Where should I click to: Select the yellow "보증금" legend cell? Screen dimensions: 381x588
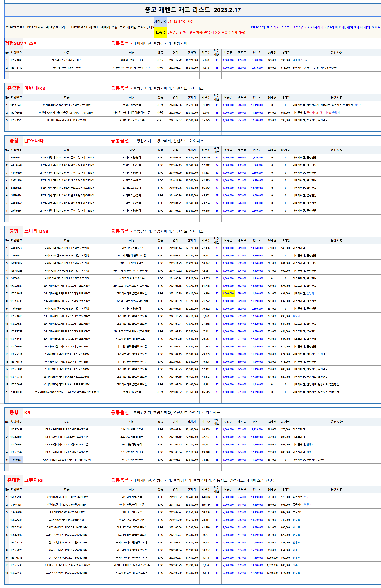pyautogui.click(x=160, y=32)
